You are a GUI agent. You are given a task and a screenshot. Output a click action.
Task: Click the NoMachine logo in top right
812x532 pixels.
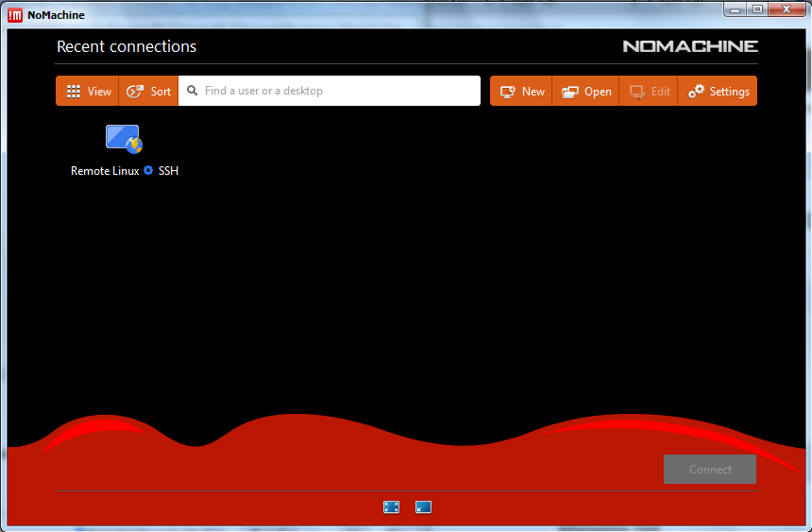point(689,46)
